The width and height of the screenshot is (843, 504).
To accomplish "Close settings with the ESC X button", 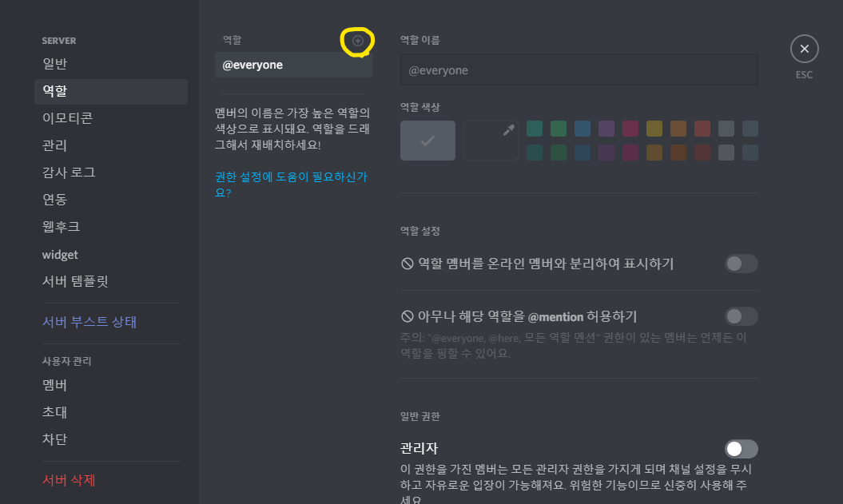I will 805,49.
